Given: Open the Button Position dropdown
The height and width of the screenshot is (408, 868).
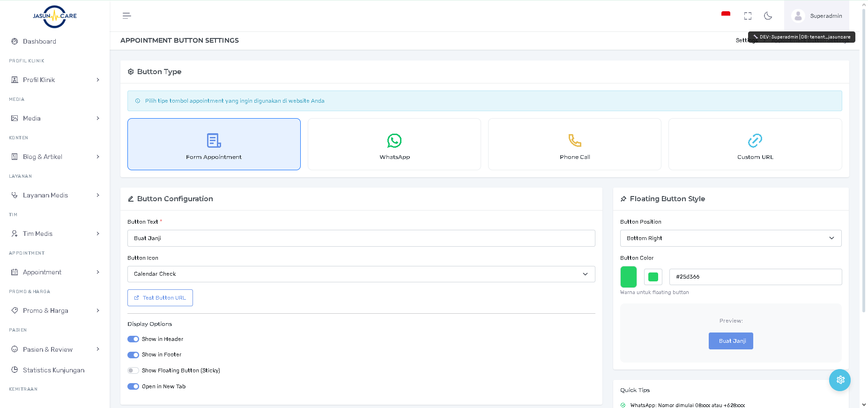Looking at the screenshot, I should pos(730,238).
